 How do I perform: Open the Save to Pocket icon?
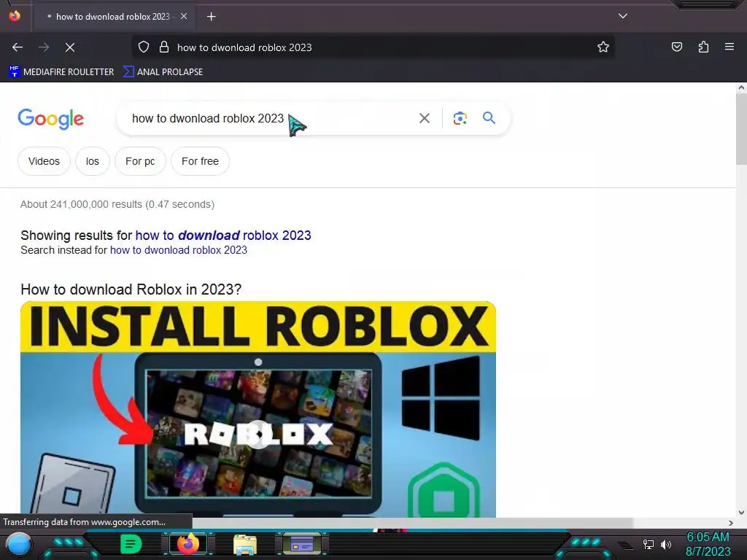point(676,47)
